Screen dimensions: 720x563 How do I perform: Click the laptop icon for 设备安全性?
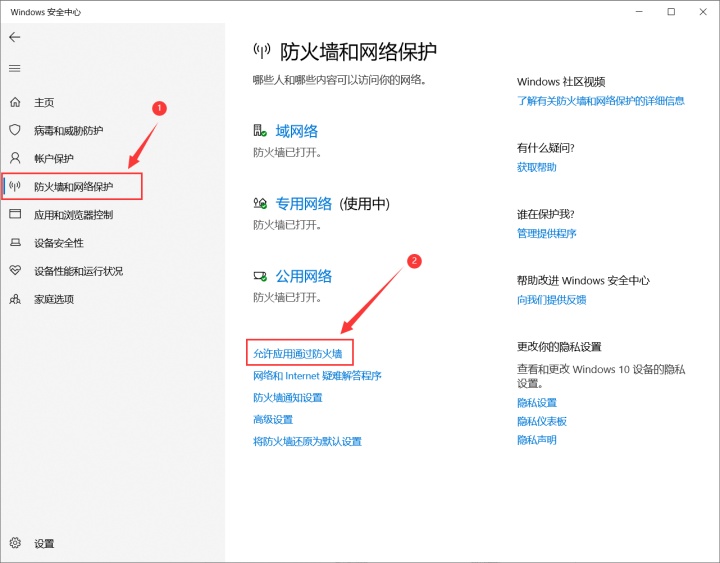(x=15, y=242)
